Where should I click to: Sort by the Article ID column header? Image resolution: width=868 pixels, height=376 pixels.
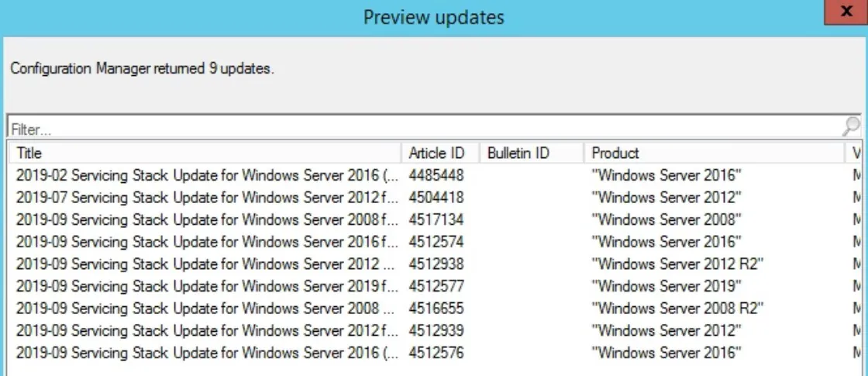tap(441, 153)
